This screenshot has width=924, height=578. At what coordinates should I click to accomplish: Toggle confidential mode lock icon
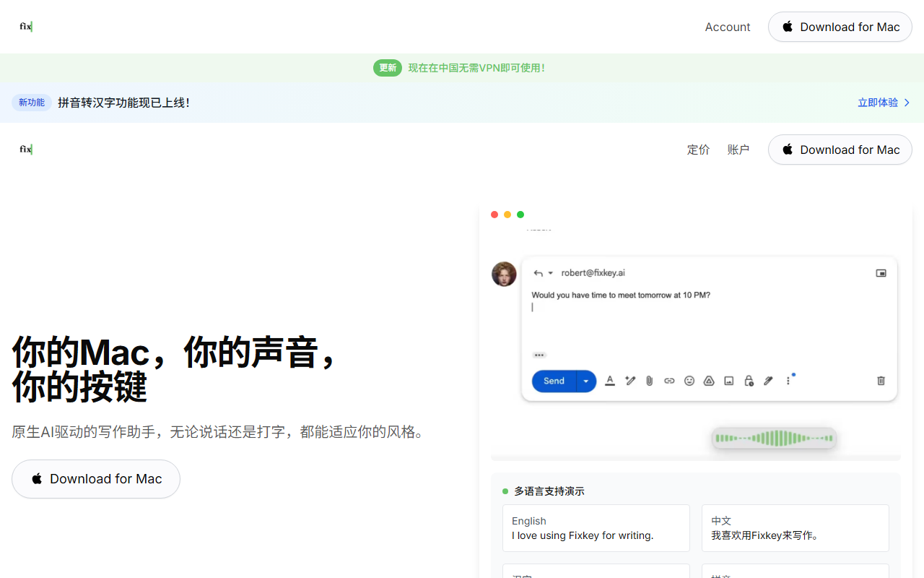pos(749,381)
